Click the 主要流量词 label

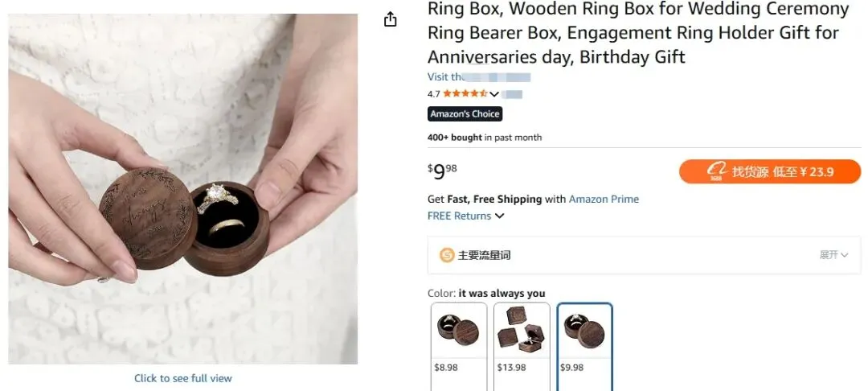tap(484, 255)
